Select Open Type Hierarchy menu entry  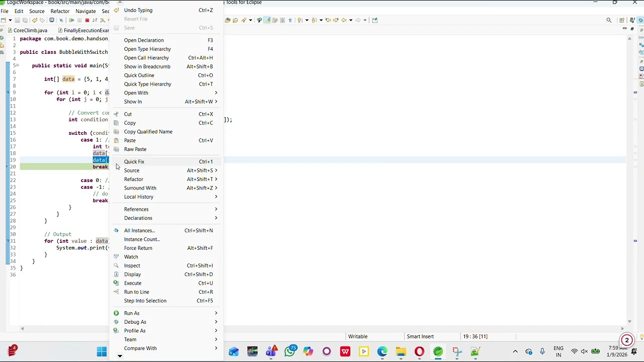[x=167, y=49]
